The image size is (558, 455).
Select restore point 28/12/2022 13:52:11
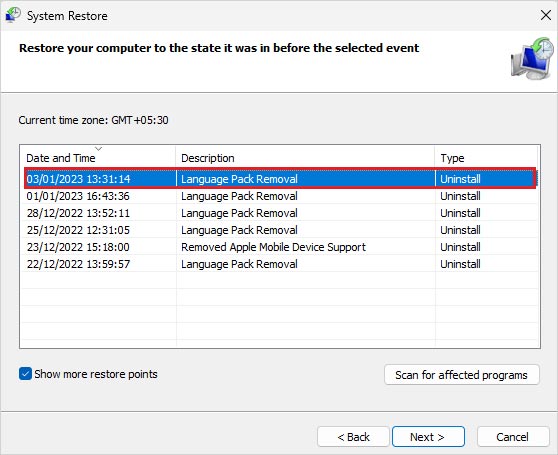[280, 213]
